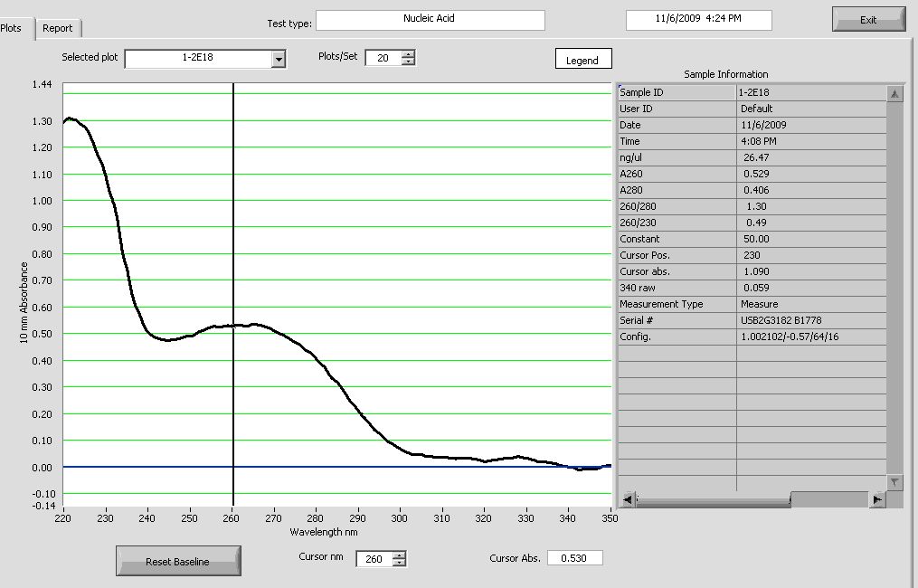Click the Test type field showing Nucleic Acid

tap(431, 19)
